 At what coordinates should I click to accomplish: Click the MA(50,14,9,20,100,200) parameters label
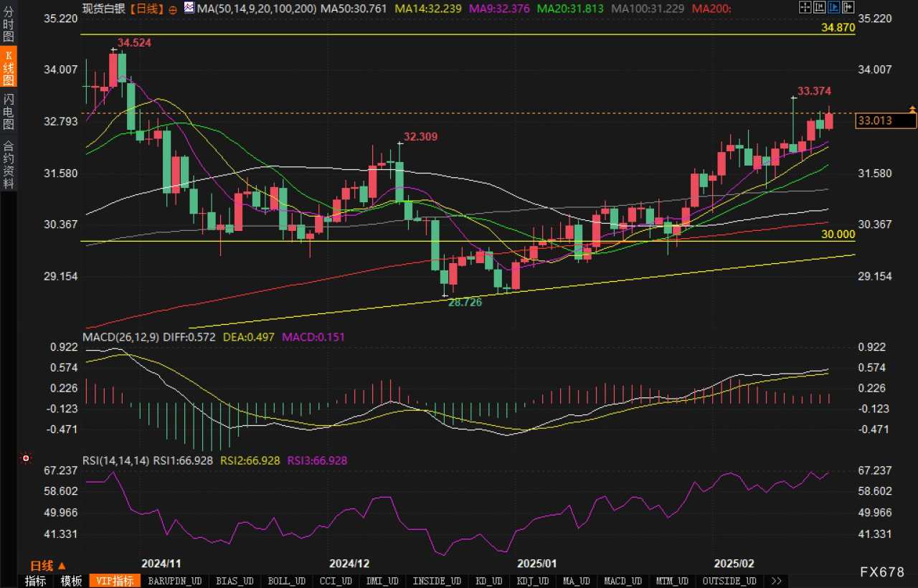(x=257, y=9)
